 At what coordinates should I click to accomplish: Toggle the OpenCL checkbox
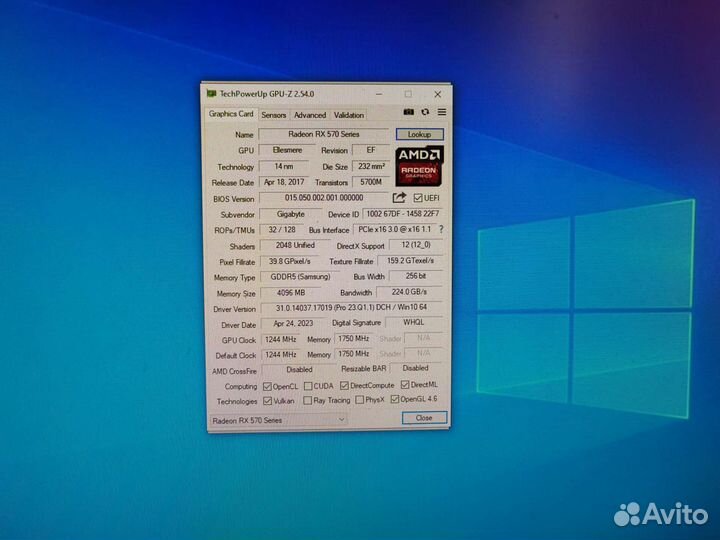click(x=267, y=387)
